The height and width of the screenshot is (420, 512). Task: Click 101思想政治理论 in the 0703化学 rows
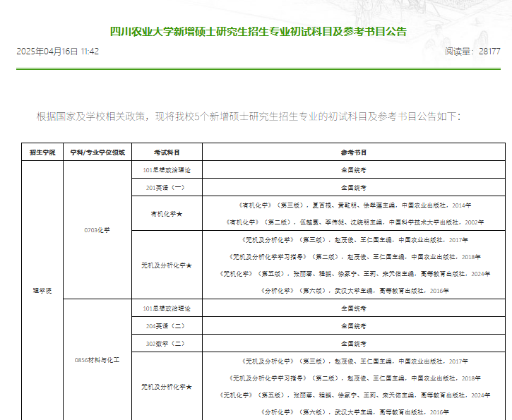point(167,170)
